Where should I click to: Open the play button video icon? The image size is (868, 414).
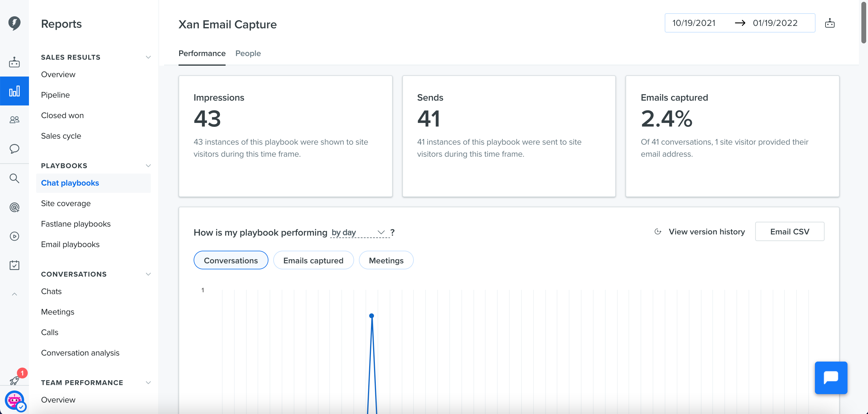point(14,236)
